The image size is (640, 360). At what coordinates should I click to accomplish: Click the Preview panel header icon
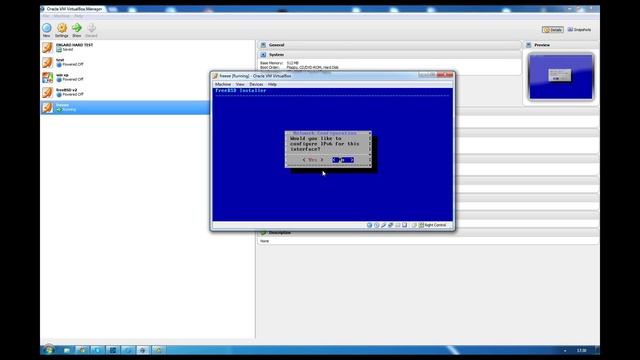point(529,45)
